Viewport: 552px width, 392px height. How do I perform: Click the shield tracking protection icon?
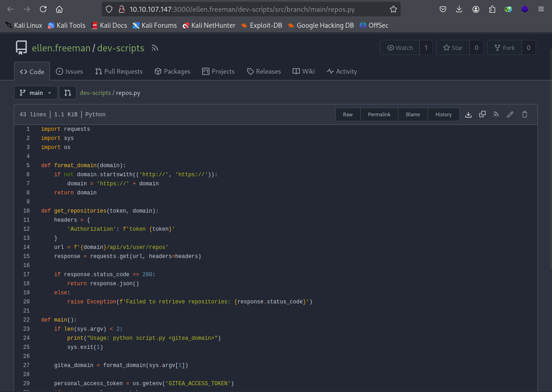coord(109,9)
